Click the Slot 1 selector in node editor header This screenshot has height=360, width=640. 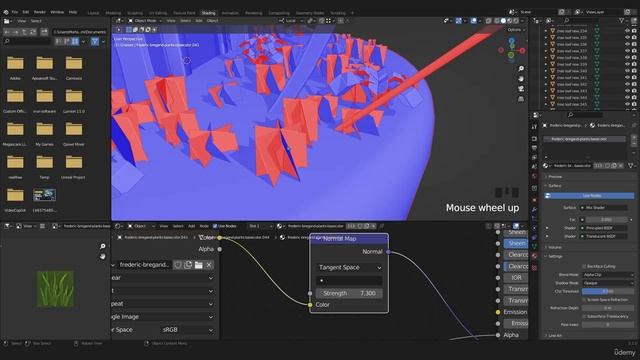(x=260, y=226)
